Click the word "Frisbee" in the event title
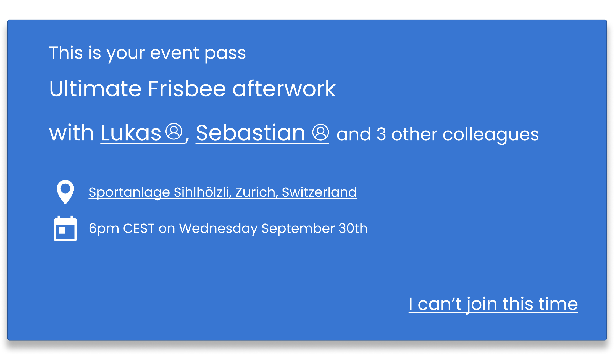This screenshot has width=615, height=364. point(187,89)
